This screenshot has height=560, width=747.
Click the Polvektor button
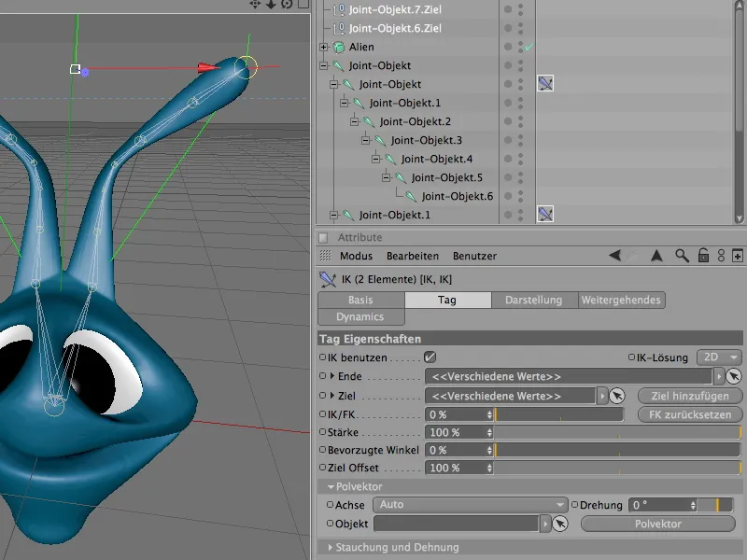658,524
